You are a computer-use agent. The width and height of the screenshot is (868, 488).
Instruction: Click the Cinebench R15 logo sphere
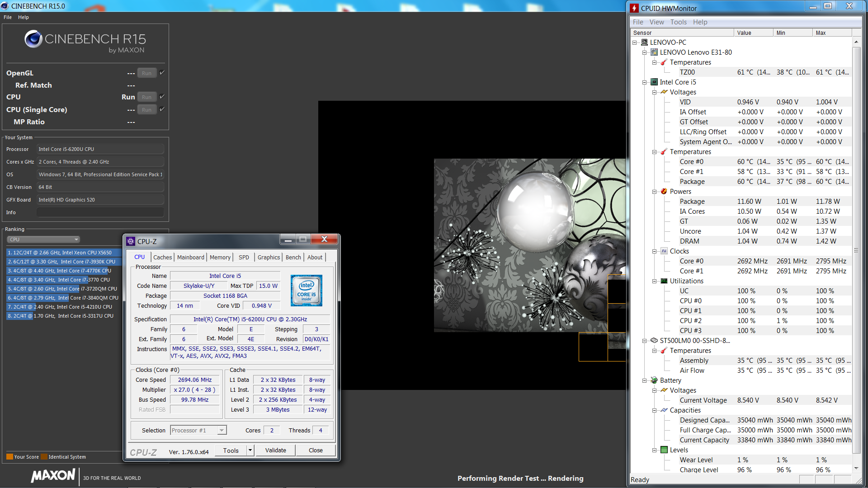click(x=33, y=39)
